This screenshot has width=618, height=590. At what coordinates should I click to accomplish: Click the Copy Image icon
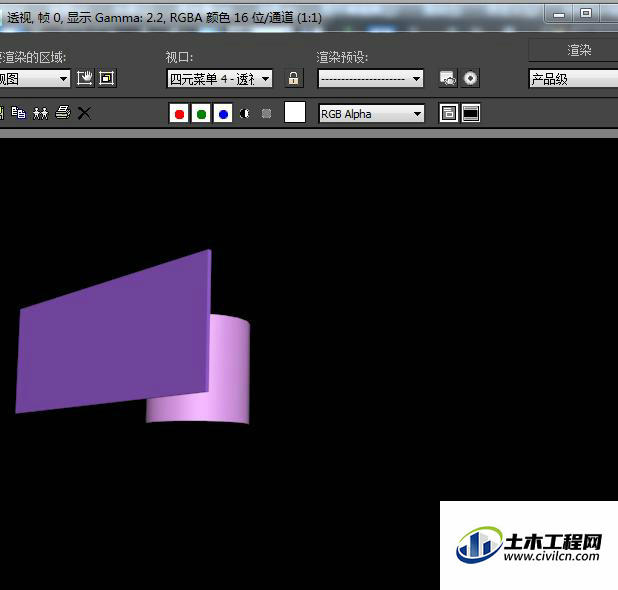point(18,113)
